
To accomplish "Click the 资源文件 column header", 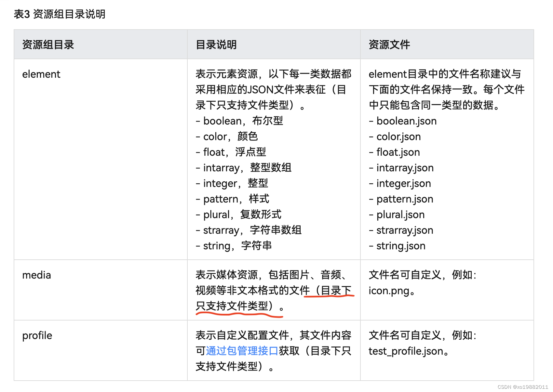I will (x=389, y=44).
